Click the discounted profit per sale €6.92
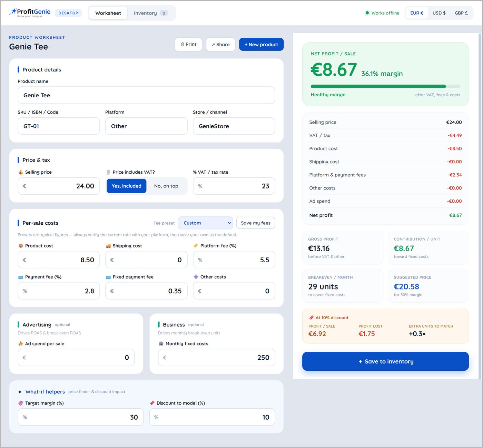483x448 pixels. point(317,334)
